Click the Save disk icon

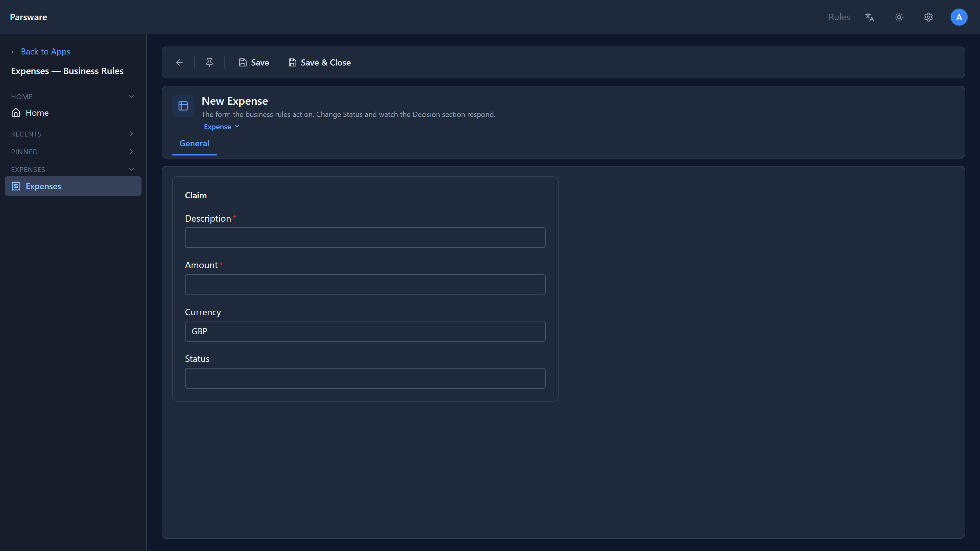[243, 62]
